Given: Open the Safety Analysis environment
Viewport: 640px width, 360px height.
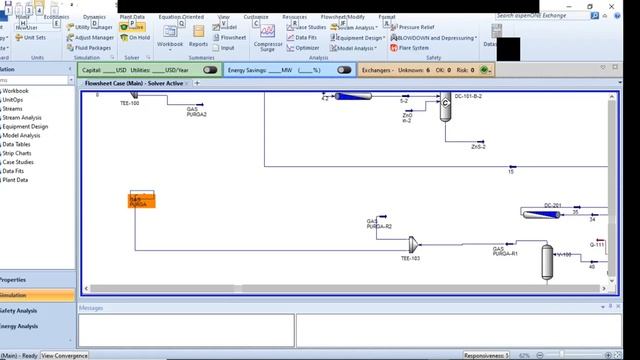Looking at the screenshot, I should pyautogui.click(x=37, y=311).
